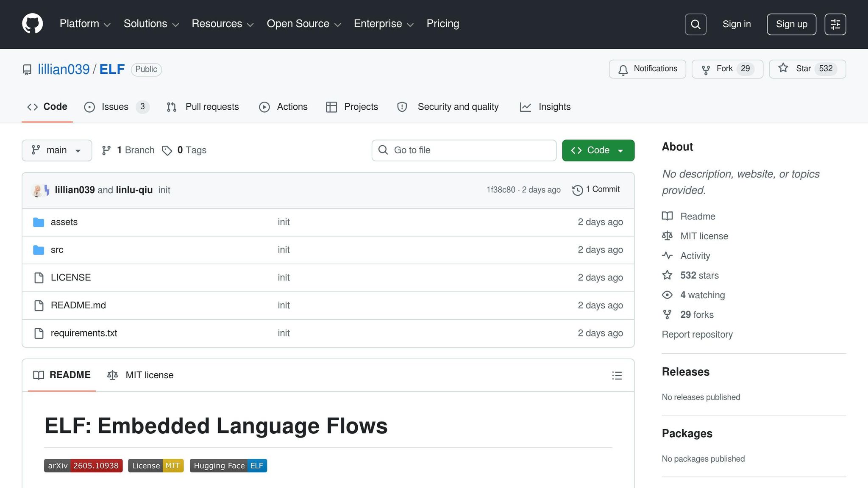This screenshot has width=868, height=488.
Task: Click the repository book icon beside lillian039
Action: pos(27,69)
